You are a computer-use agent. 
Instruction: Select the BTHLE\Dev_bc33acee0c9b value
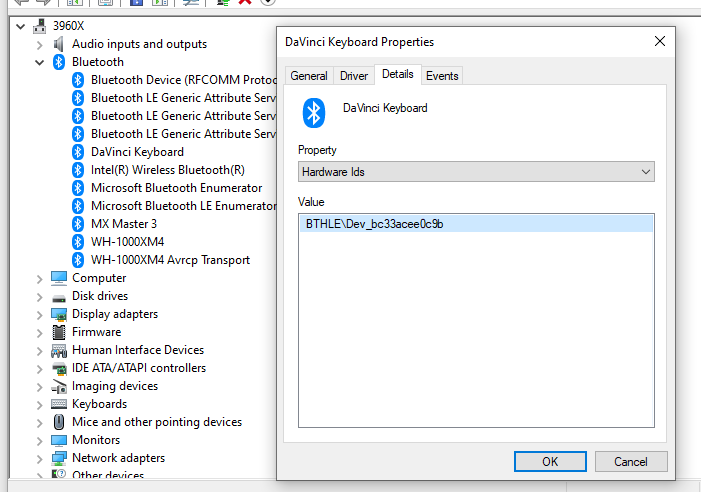coord(476,224)
